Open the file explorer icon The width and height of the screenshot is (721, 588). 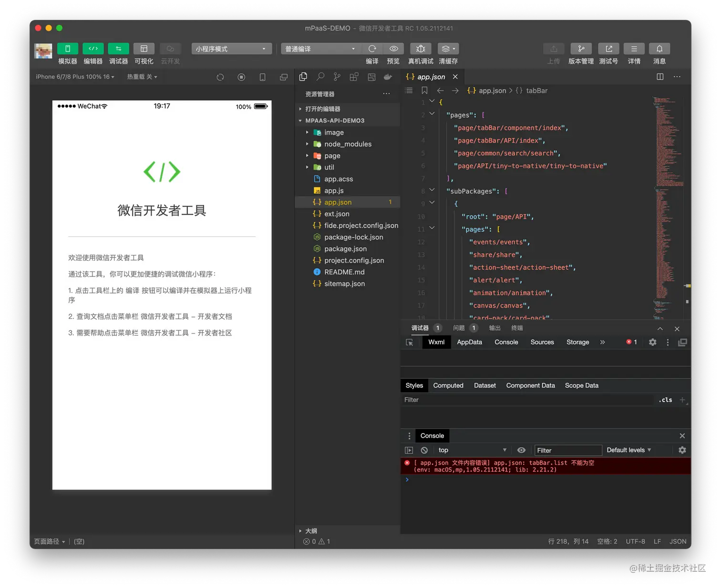(303, 76)
